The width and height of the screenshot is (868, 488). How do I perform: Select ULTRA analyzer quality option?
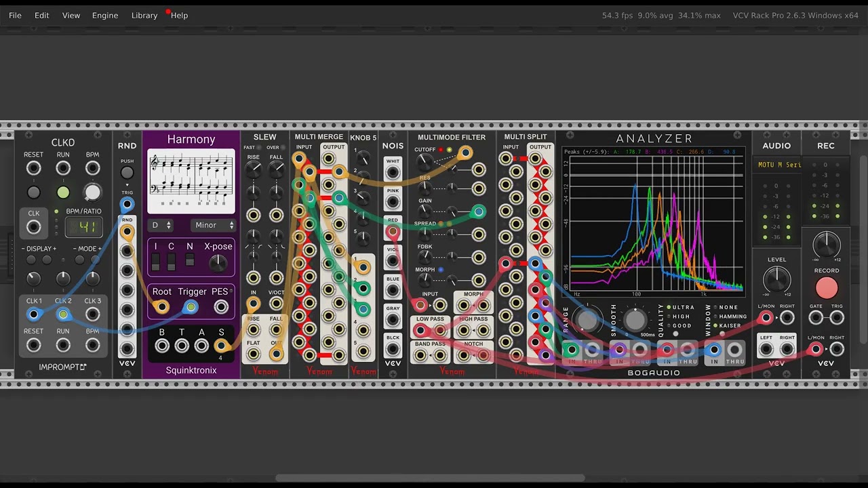click(682, 308)
